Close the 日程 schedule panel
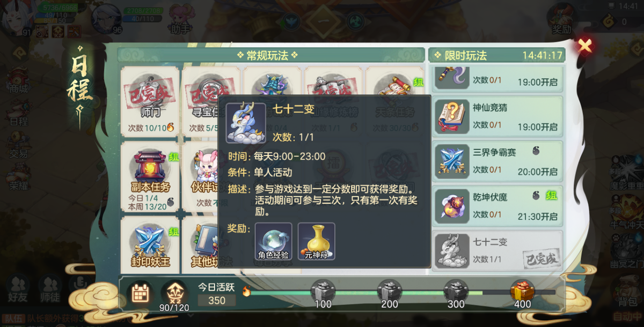The image size is (644, 327). point(585,46)
